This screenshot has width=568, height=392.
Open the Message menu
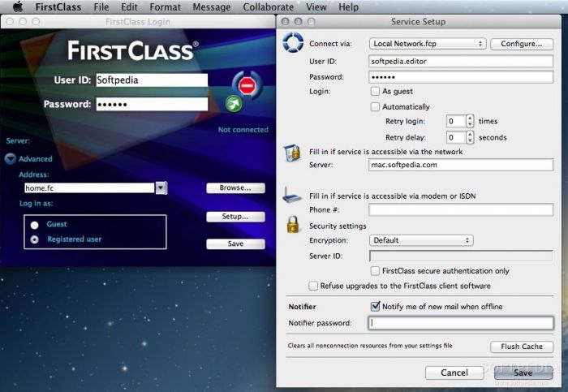click(212, 6)
